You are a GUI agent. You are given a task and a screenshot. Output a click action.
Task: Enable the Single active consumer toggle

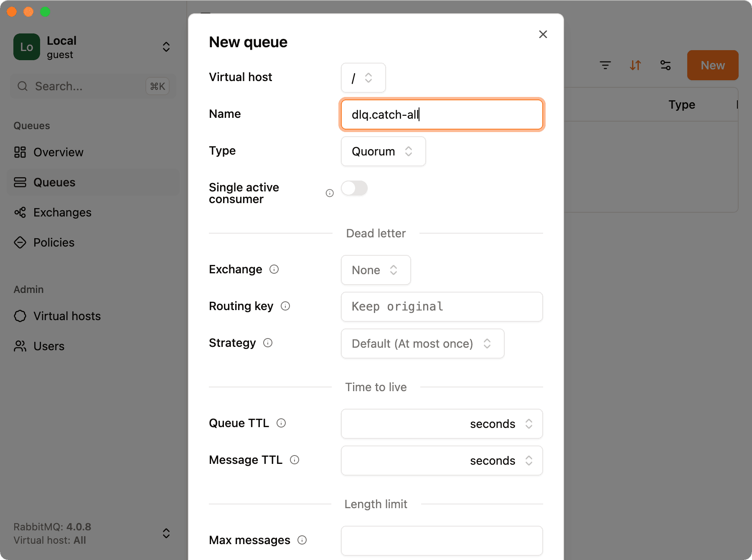pyautogui.click(x=354, y=188)
